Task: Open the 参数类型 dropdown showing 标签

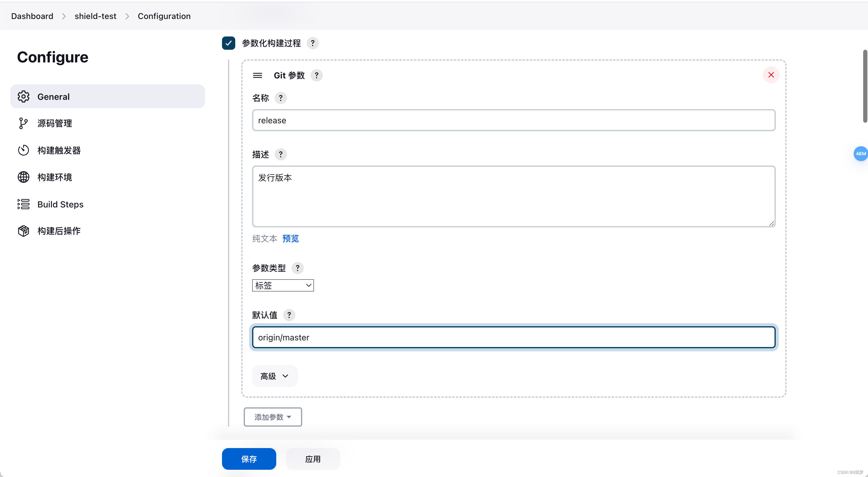Action: [x=283, y=285]
